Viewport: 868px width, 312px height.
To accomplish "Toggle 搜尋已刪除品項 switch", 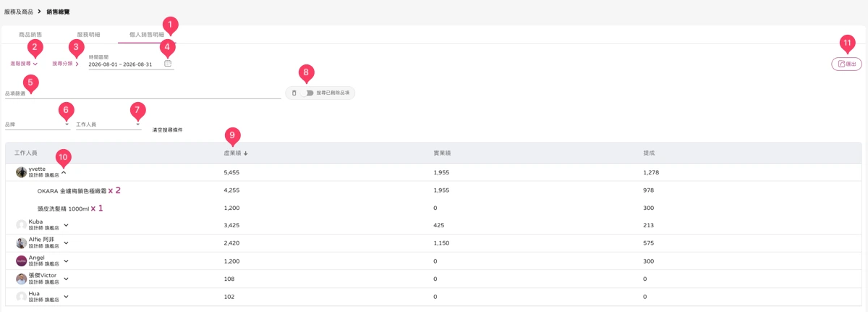I will click(x=310, y=93).
